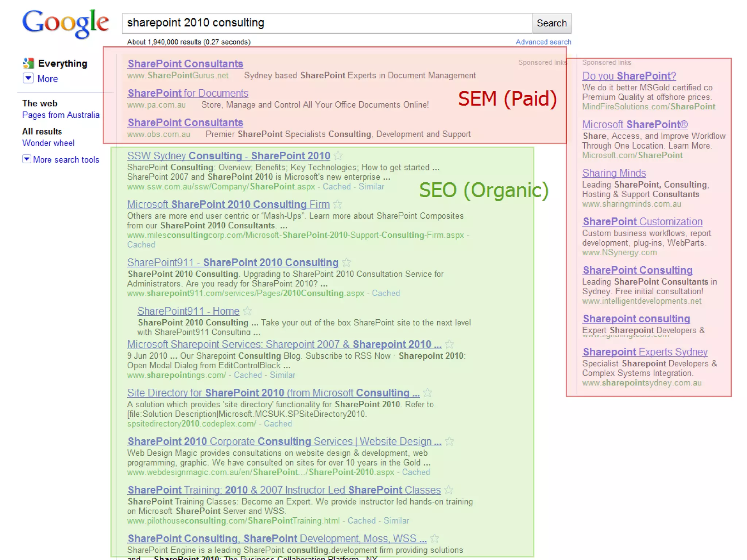
Task: Open Similar link for pilothouseconsulting result
Action: coord(396,521)
